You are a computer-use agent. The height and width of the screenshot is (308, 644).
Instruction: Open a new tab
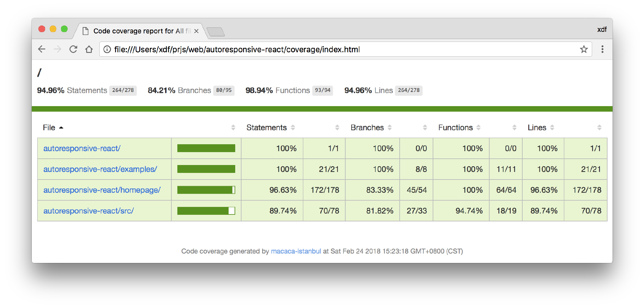click(x=216, y=32)
